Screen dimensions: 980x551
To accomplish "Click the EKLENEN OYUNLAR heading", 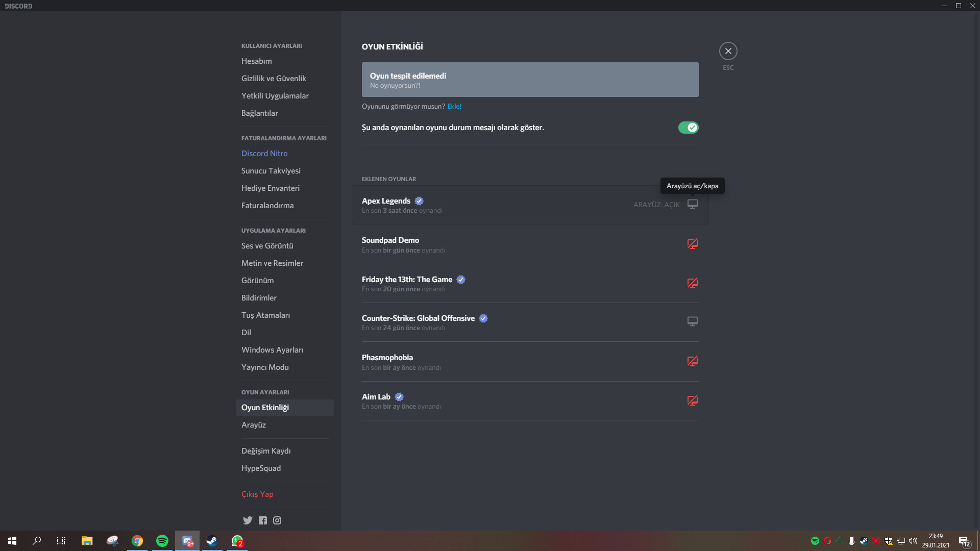I will [x=389, y=179].
